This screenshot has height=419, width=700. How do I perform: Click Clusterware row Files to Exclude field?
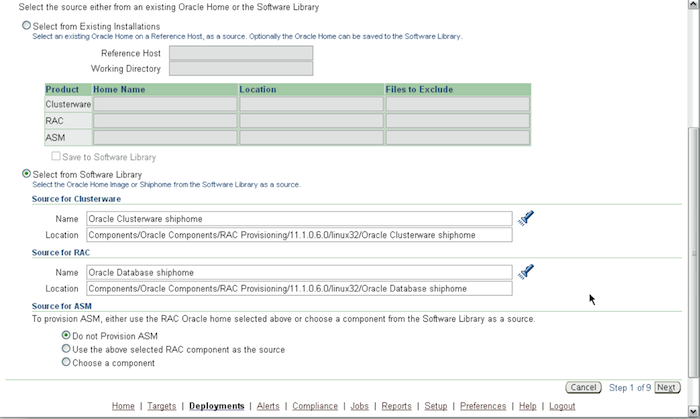458,104
